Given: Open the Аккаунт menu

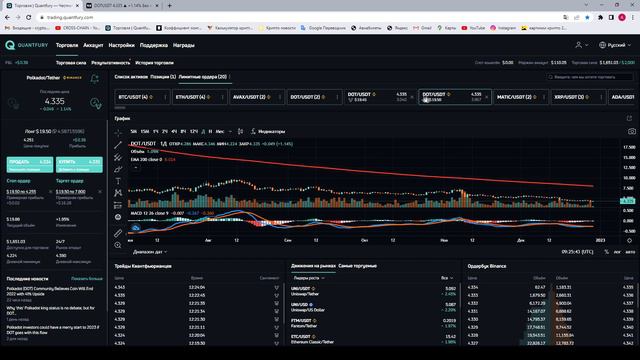Looking at the screenshot, I should pos(93,45).
